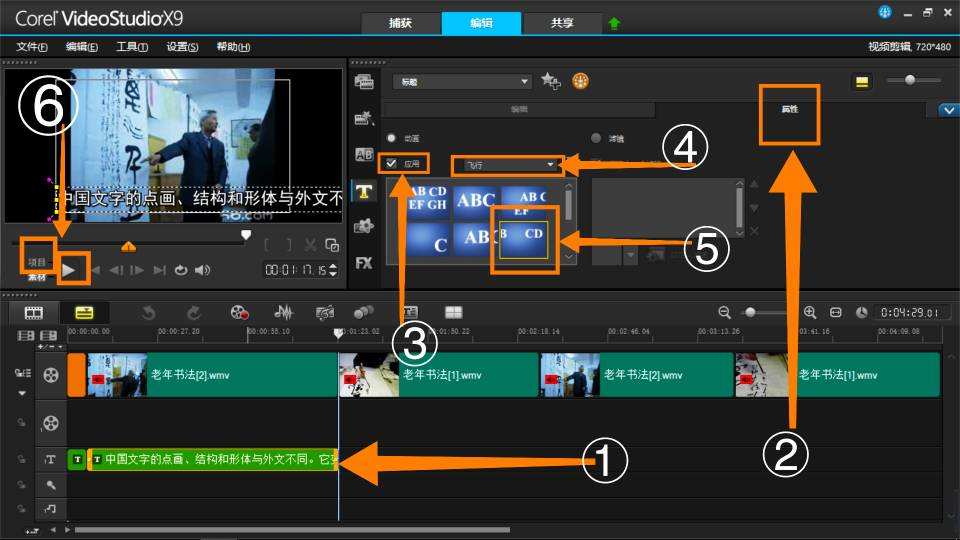Click the yellow thumbnail view icon
The image size is (960, 540).
[x=862, y=81]
